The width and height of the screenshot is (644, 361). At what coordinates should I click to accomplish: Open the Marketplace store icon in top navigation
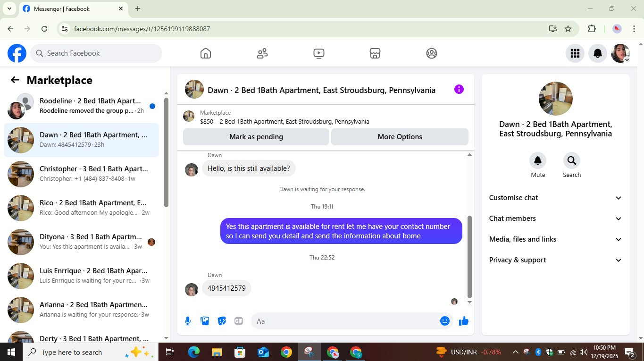[x=375, y=53]
